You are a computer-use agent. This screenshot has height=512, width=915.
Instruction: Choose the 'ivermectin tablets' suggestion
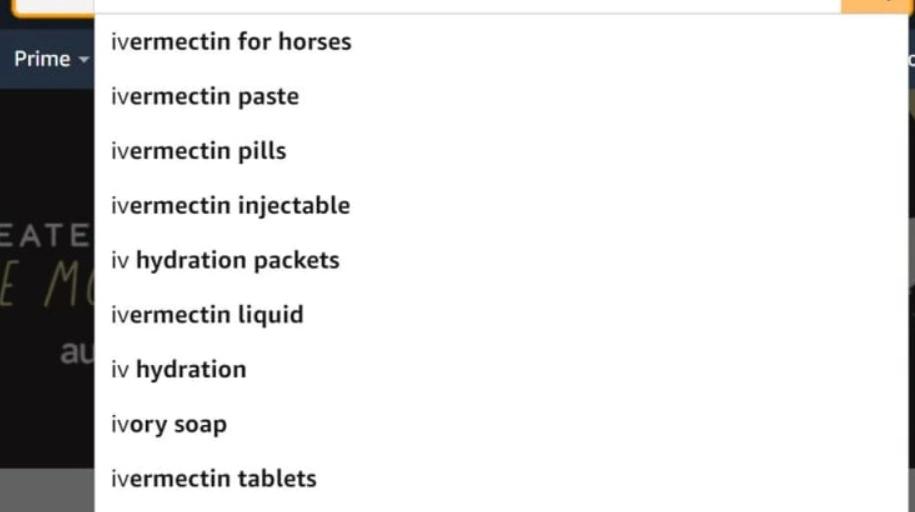(x=213, y=478)
